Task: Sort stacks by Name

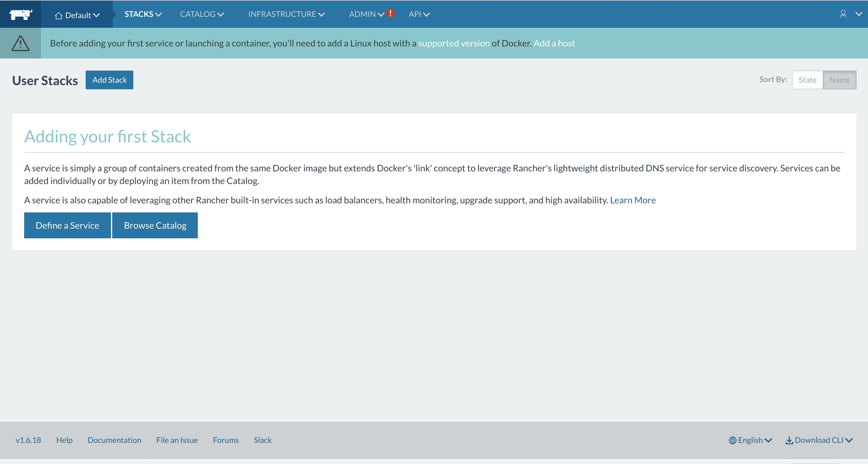Action: click(x=839, y=80)
